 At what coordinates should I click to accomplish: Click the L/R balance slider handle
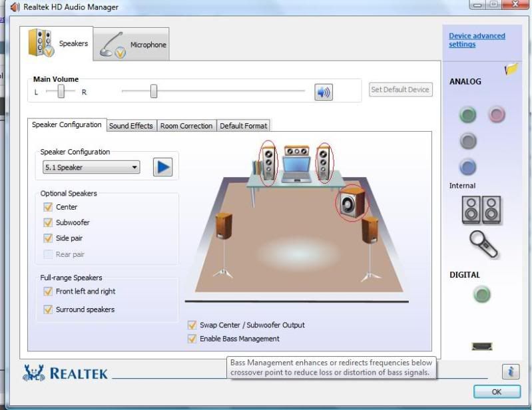coord(61,91)
